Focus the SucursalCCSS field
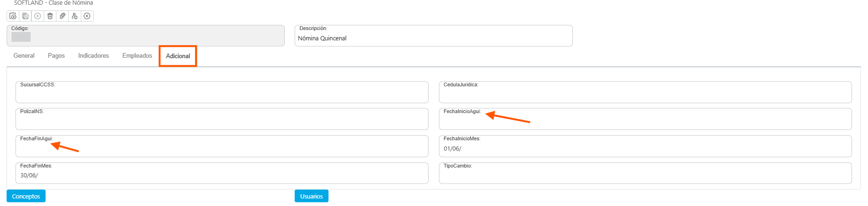Viewport: 868px width, 206px height. coord(222,95)
